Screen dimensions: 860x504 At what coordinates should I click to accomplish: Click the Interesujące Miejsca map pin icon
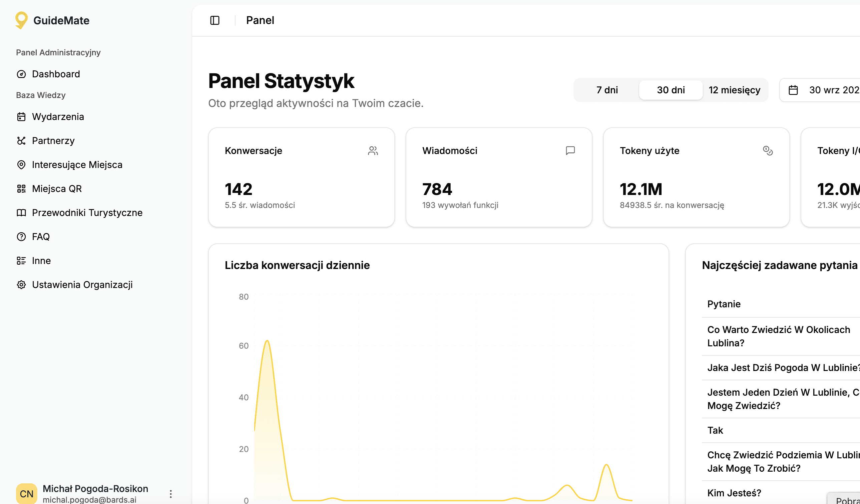pyautogui.click(x=21, y=165)
